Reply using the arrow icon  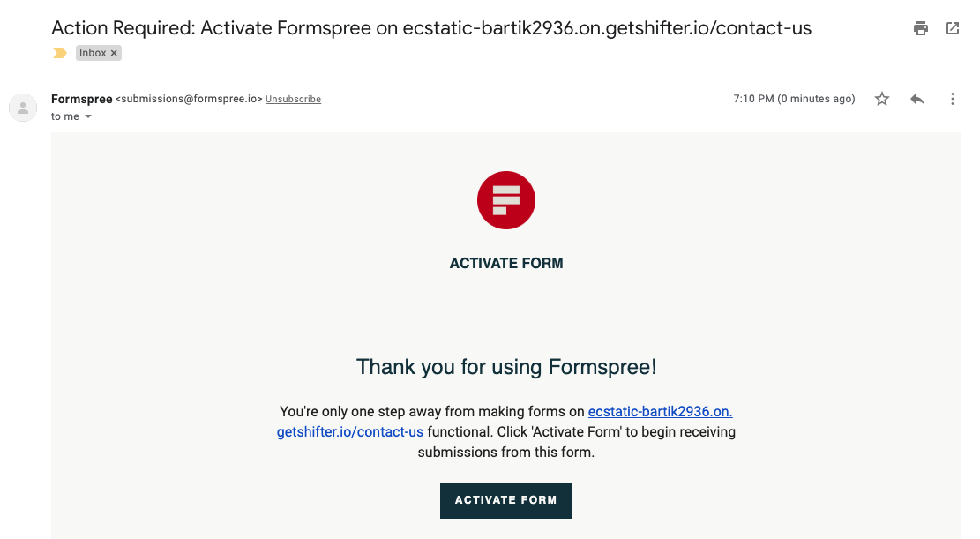916,99
